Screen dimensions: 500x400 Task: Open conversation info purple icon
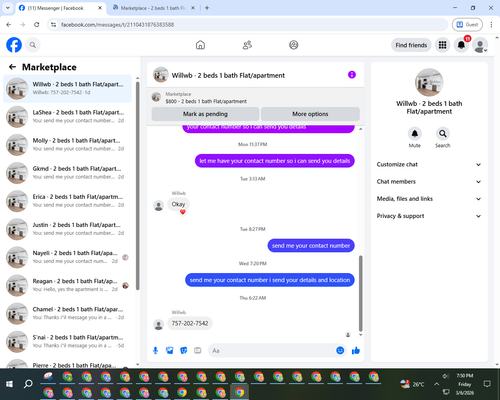pyautogui.click(x=352, y=75)
